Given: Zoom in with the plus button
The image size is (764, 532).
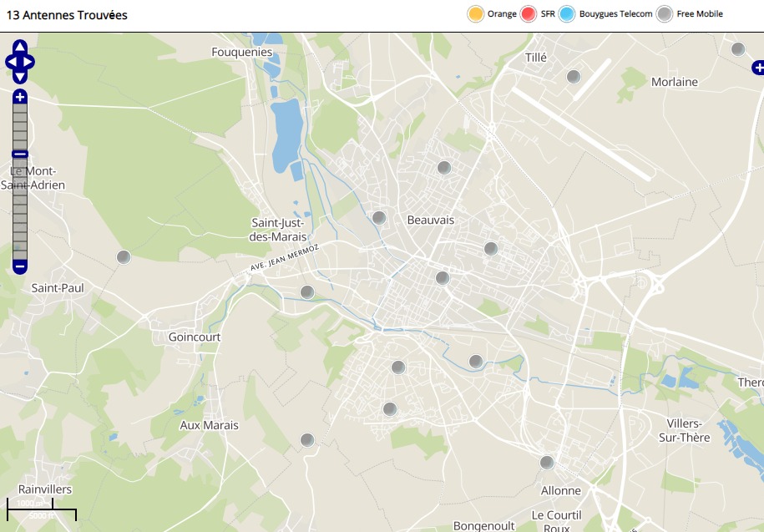Looking at the screenshot, I should point(20,98).
